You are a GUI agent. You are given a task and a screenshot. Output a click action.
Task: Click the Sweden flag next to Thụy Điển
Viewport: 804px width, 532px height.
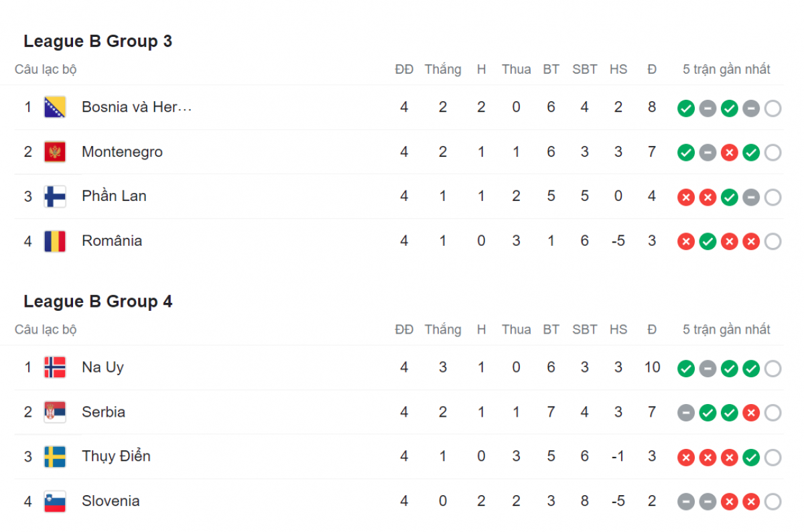pos(55,456)
